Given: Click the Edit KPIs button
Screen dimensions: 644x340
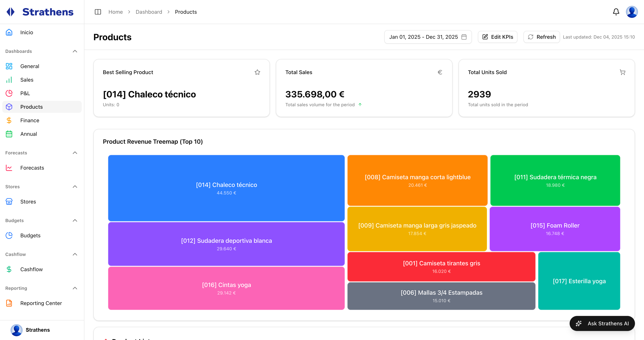Looking at the screenshot, I should point(497,37).
